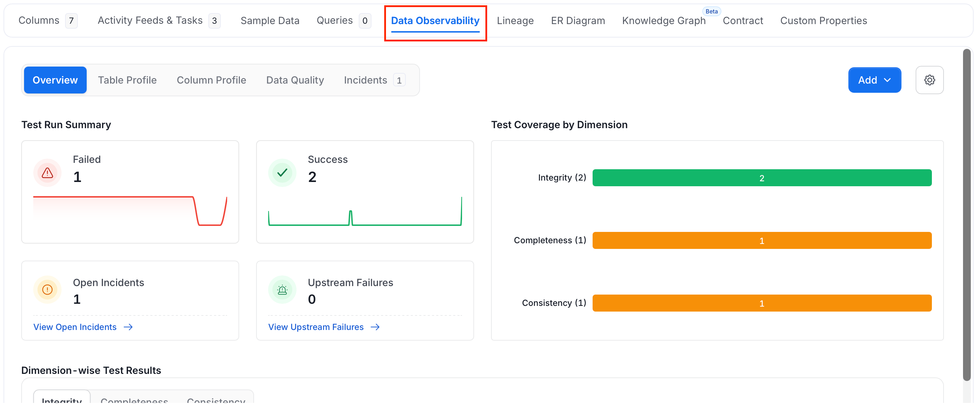This screenshot has height=410, width=980.
Task: Click the Failed red trend chart
Action: point(130,211)
